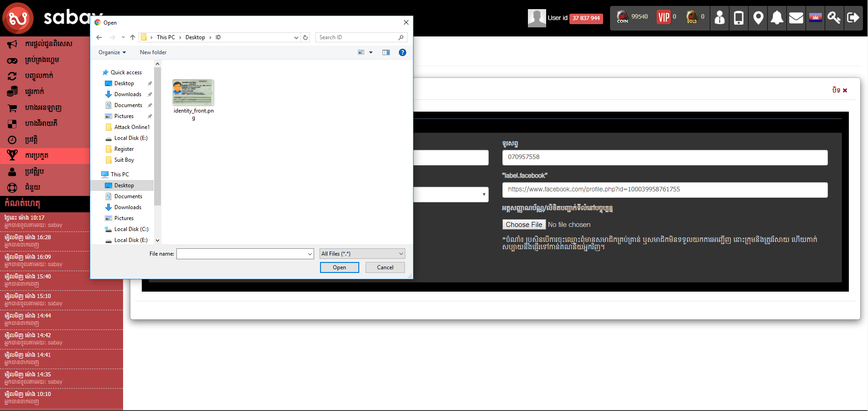Select Local Disk (C:) in tree
This screenshot has width=868, height=411.
click(x=131, y=229)
